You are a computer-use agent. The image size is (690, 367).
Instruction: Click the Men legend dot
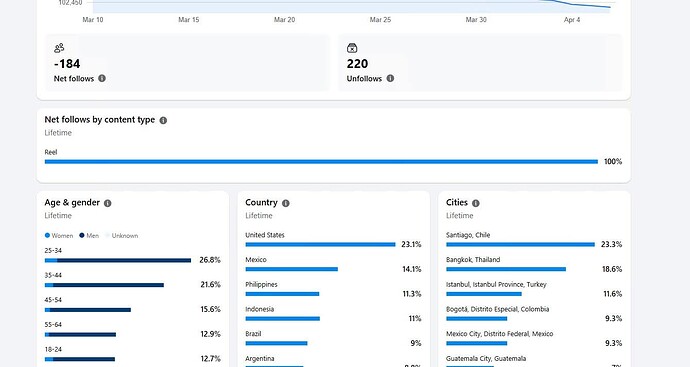81,235
